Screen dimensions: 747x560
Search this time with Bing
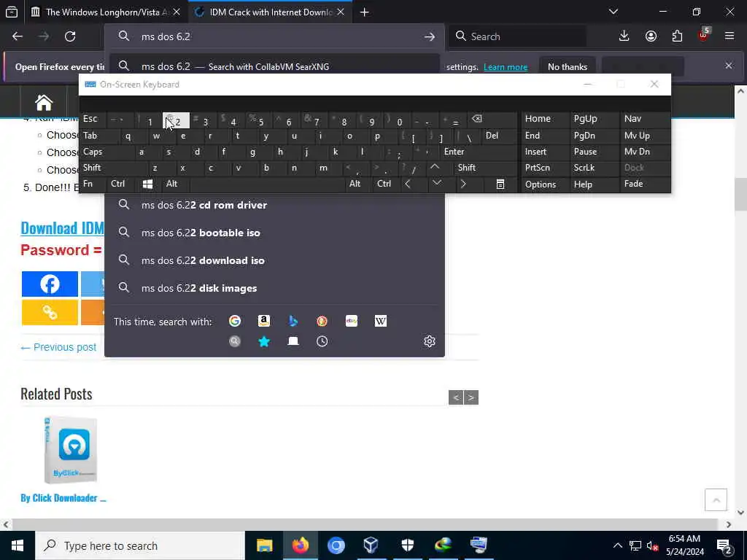[293, 321]
